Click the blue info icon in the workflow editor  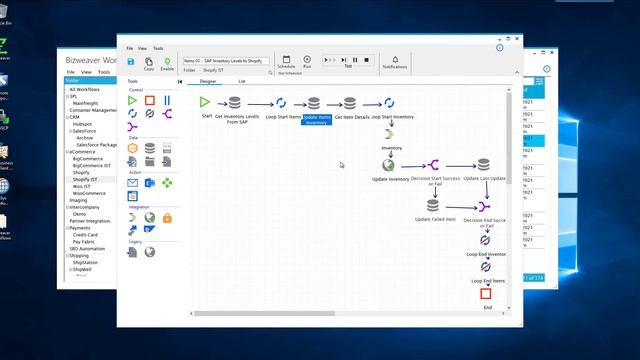tap(500, 48)
